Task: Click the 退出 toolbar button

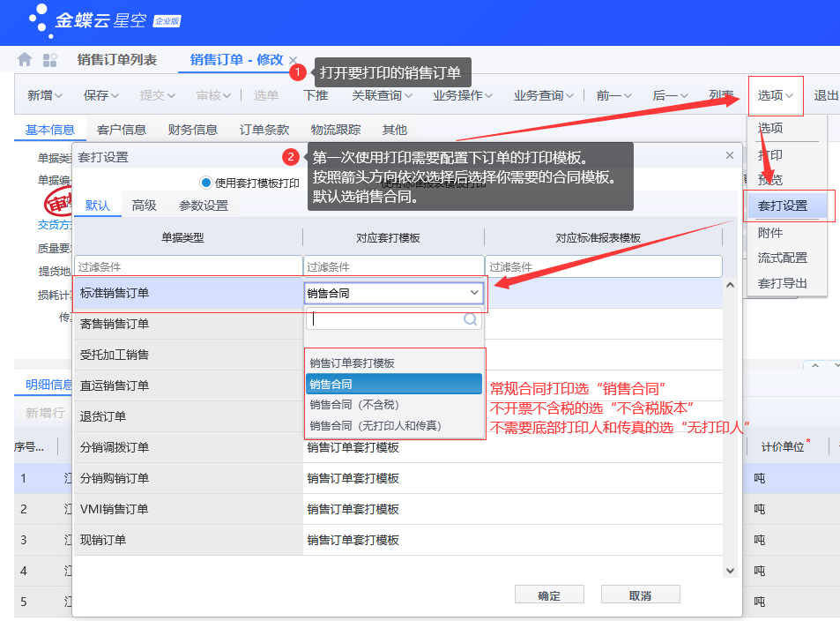Action: 826,95
